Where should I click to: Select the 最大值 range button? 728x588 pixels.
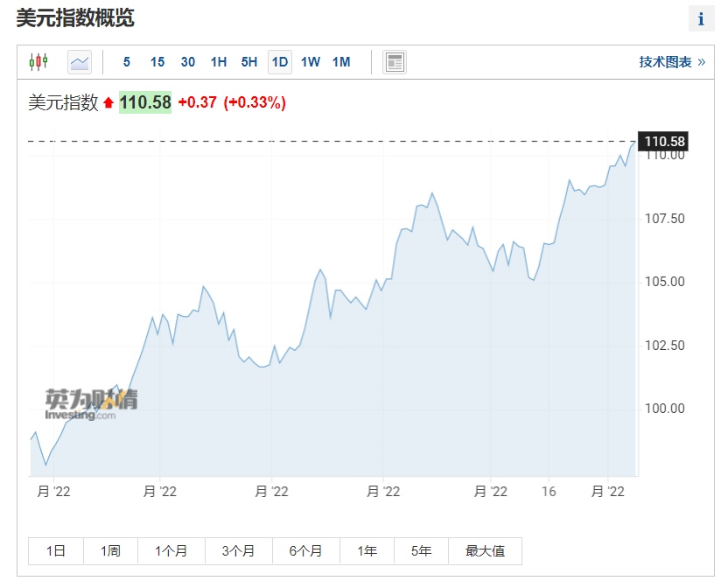(485, 551)
